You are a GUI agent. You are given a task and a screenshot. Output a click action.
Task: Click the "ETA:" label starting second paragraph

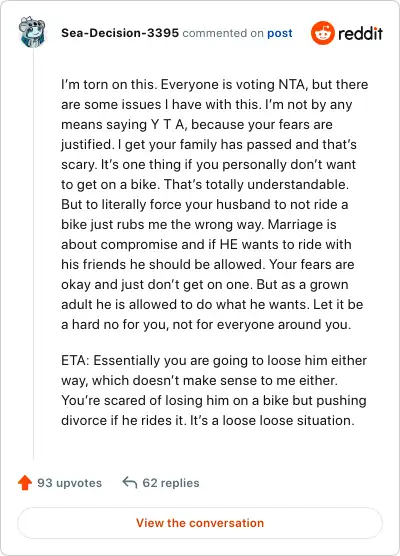(x=75, y=361)
